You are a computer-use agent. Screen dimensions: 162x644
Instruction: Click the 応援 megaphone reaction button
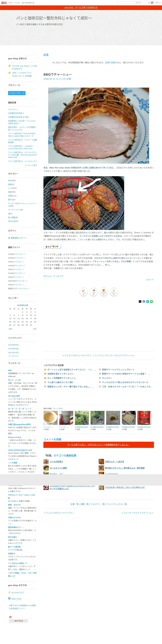tap(94, 292)
